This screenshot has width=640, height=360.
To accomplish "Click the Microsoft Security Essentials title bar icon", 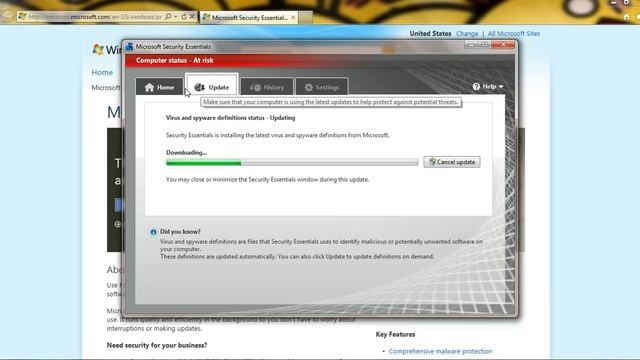I will point(129,47).
